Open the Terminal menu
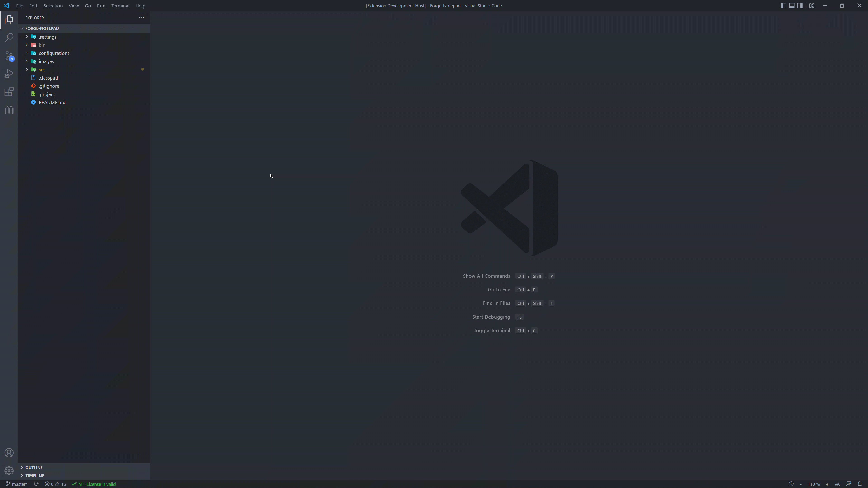The image size is (868, 488). (x=120, y=6)
